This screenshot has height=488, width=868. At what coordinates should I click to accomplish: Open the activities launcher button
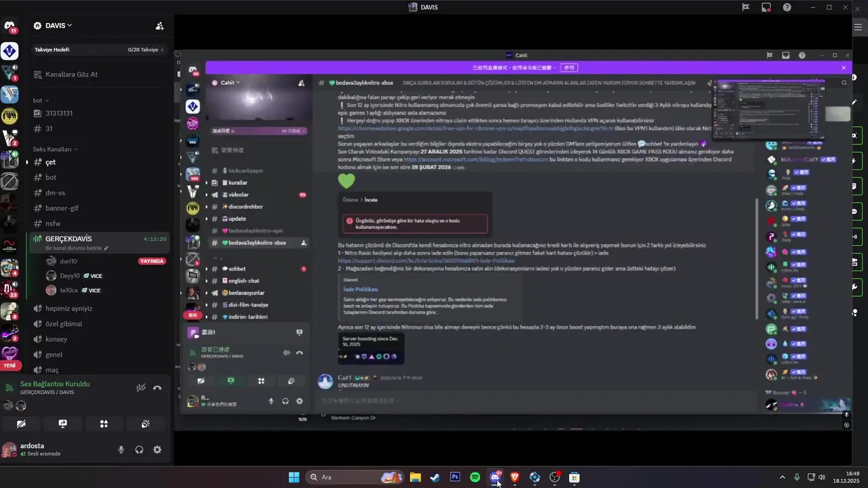click(x=104, y=424)
